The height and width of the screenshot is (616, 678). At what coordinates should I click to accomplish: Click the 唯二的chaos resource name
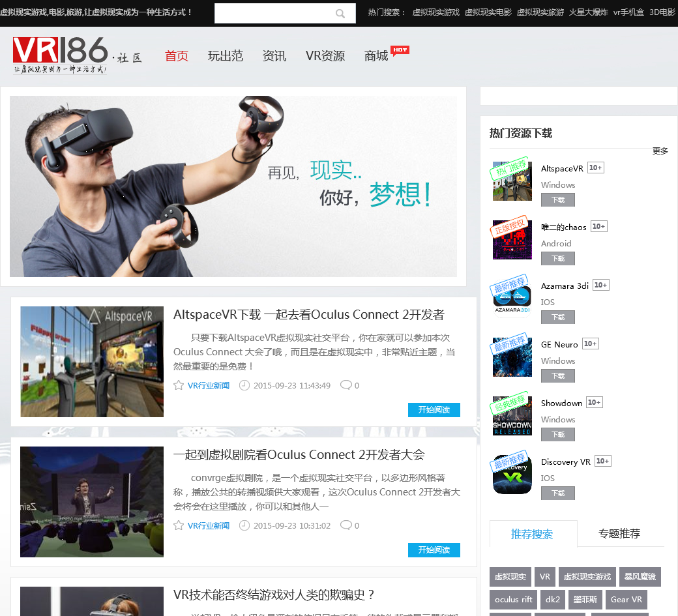pyautogui.click(x=564, y=227)
